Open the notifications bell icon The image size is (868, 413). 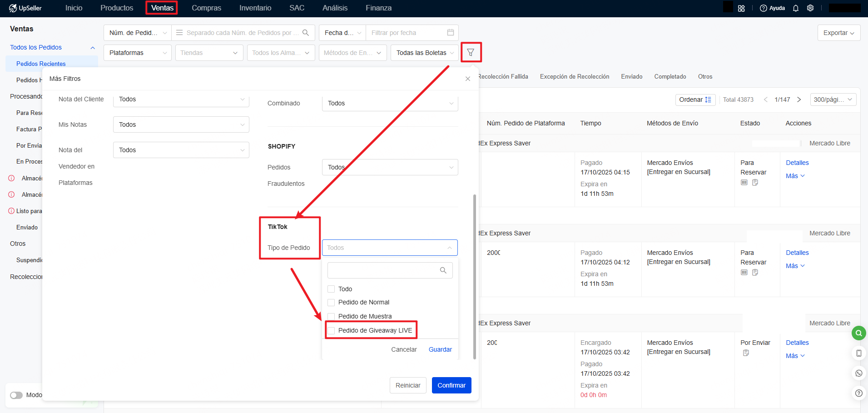click(796, 8)
